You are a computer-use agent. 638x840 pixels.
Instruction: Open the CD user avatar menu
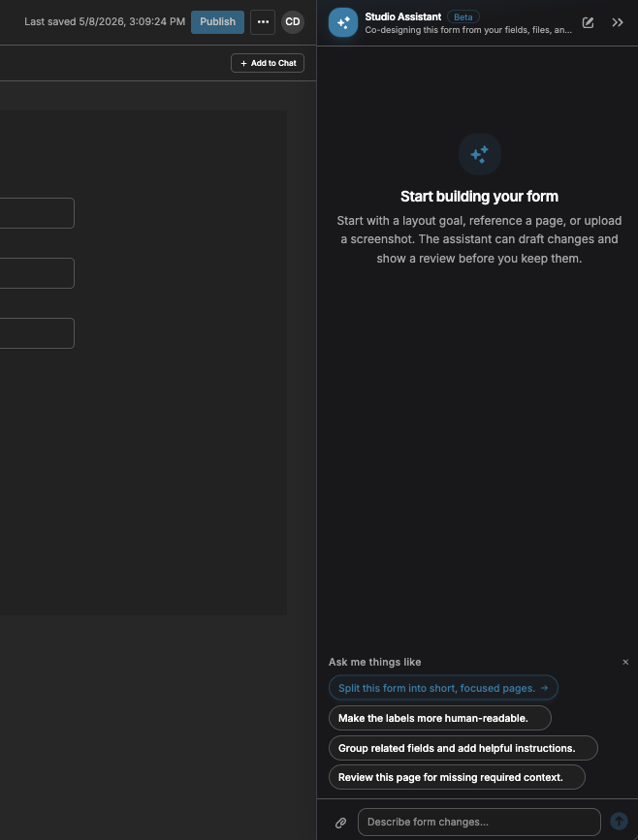tap(293, 22)
